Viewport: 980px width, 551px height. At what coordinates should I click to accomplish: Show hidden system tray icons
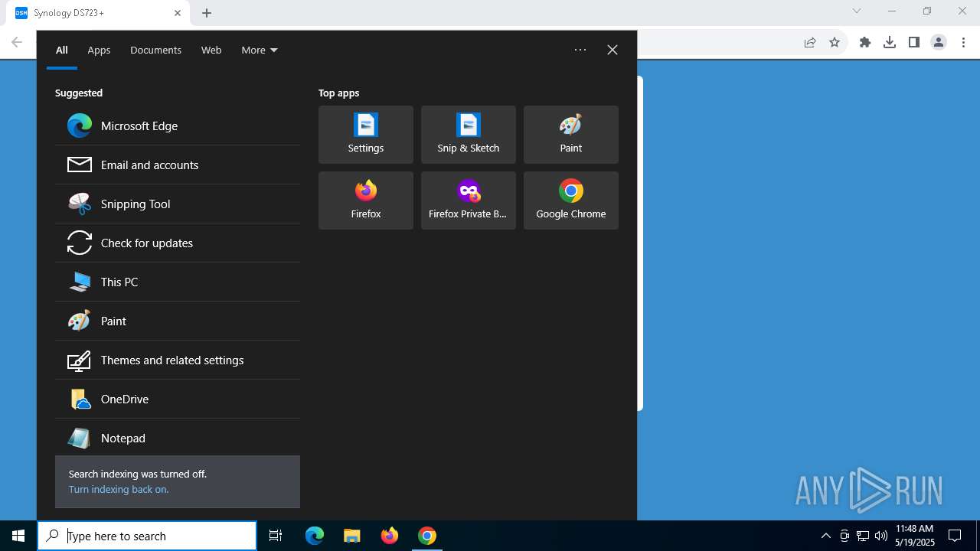pos(825,536)
